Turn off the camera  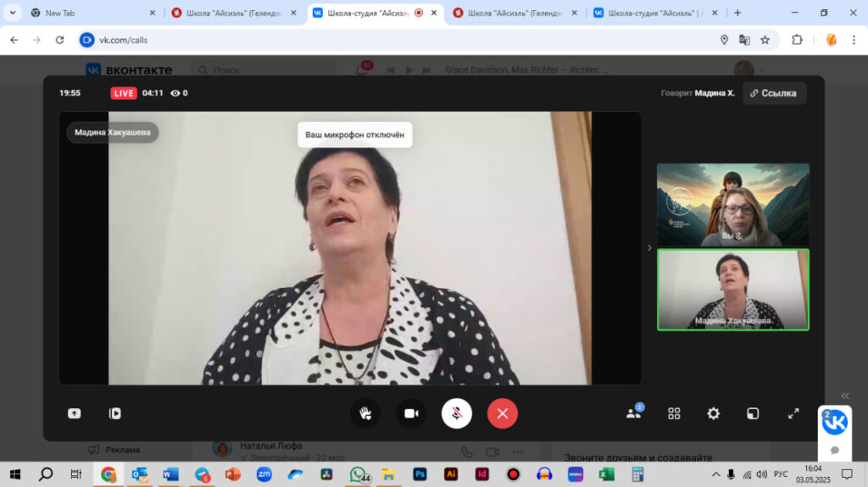411,413
